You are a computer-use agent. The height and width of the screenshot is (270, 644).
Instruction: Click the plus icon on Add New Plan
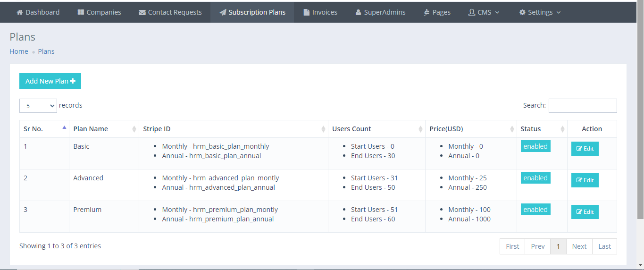click(73, 81)
